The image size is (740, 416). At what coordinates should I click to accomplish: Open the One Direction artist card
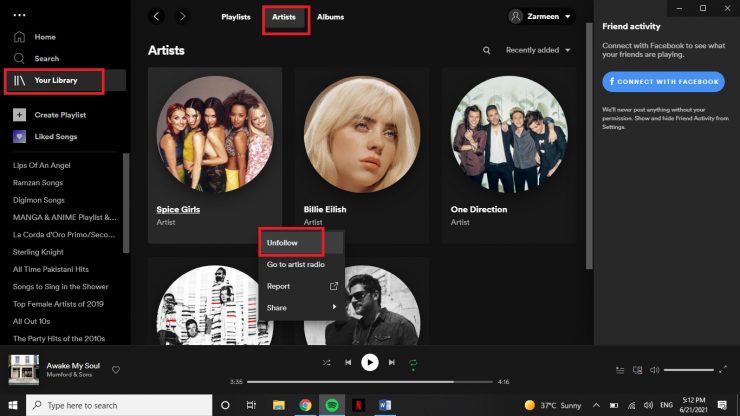tap(509, 155)
